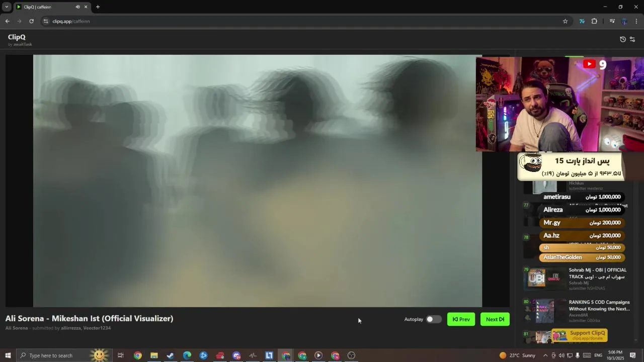This screenshot has width=644, height=362.
Task: Go to the previous clip with Prev
Action: coord(461,319)
